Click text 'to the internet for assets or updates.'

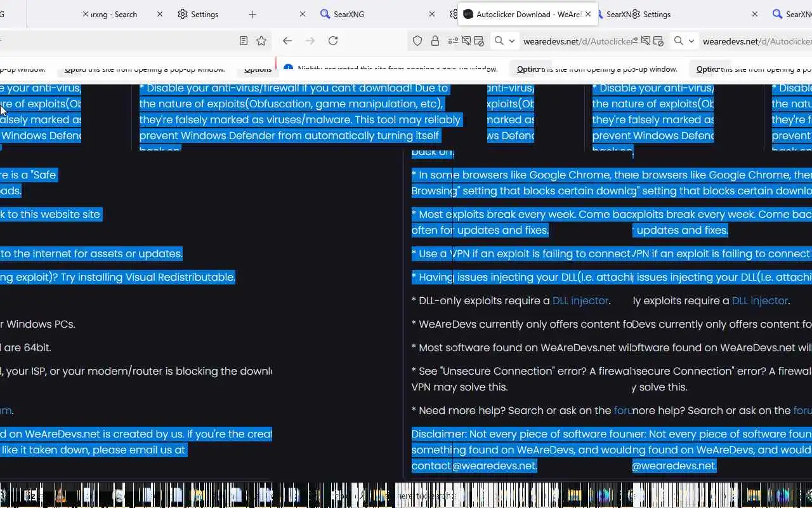[91, 253]
